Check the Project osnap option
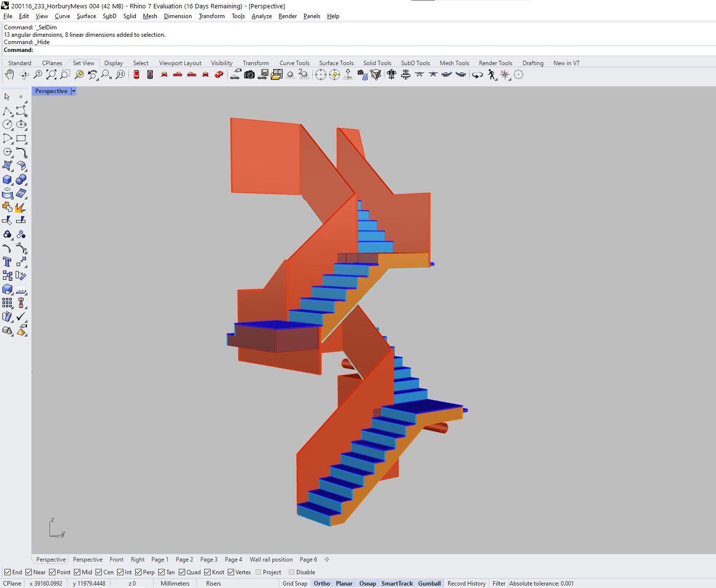 point(257,572)
